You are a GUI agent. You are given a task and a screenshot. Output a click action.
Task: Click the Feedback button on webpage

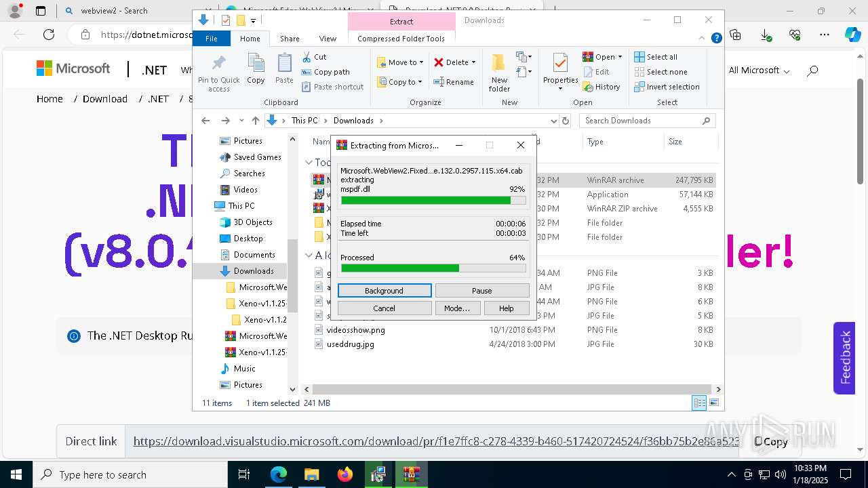(x=844, y=358)
